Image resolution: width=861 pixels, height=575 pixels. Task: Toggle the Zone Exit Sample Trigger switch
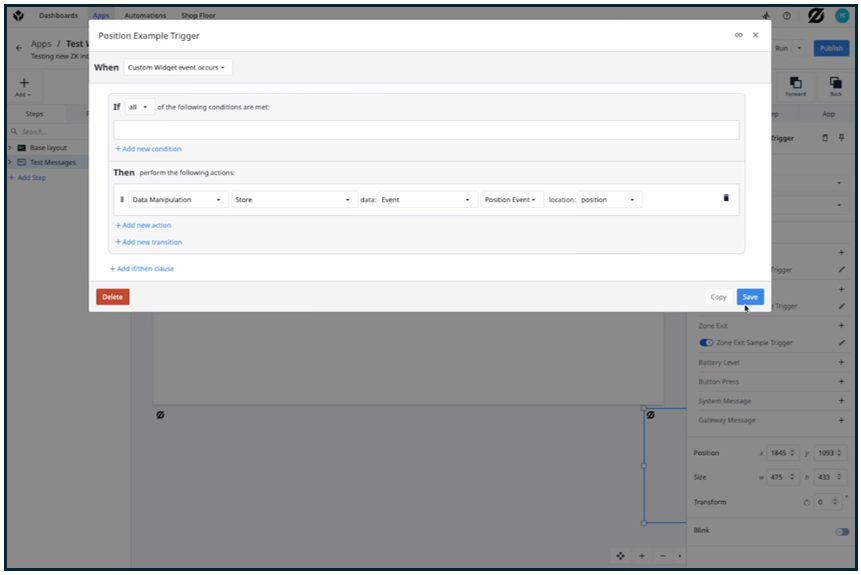pyautogui.click(x=706, y=343)
